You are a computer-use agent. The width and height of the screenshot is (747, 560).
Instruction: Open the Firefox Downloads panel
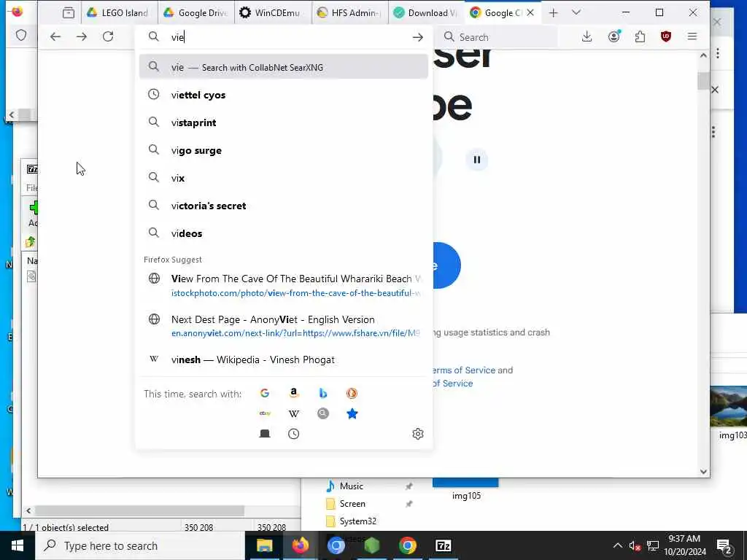587,36
